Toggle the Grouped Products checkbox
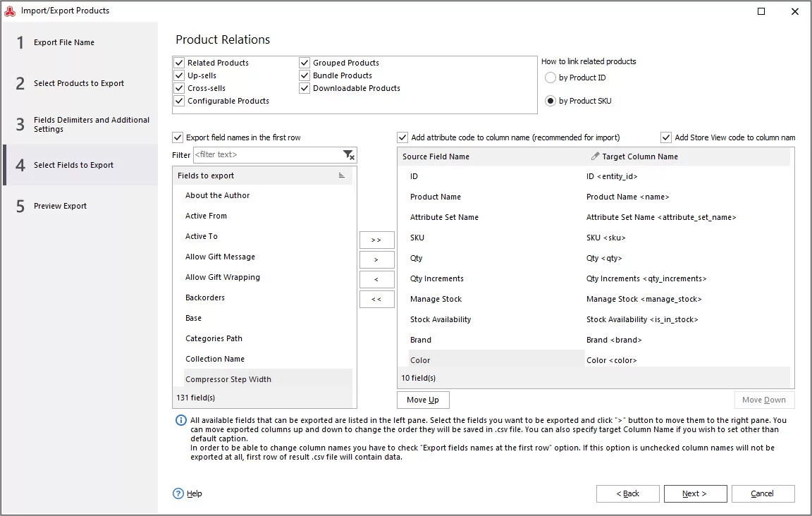The image size is (812, 516). pyautogui.click(x=304, y=63)
